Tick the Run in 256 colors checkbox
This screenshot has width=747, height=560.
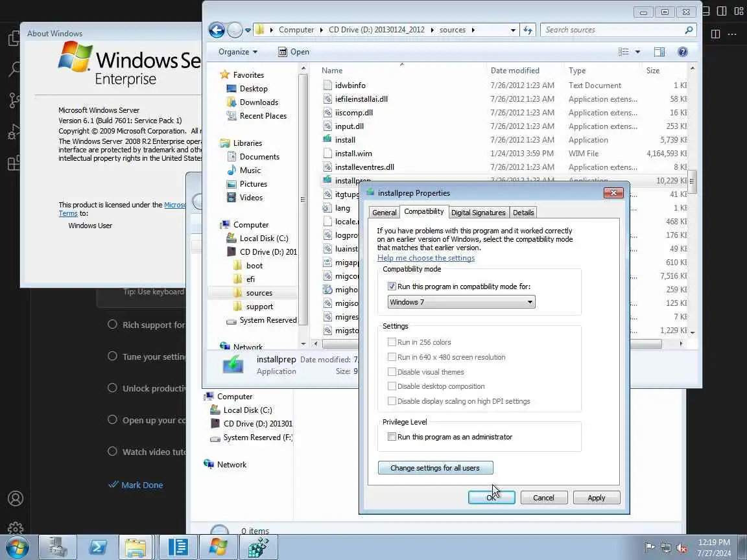[392, 342]
